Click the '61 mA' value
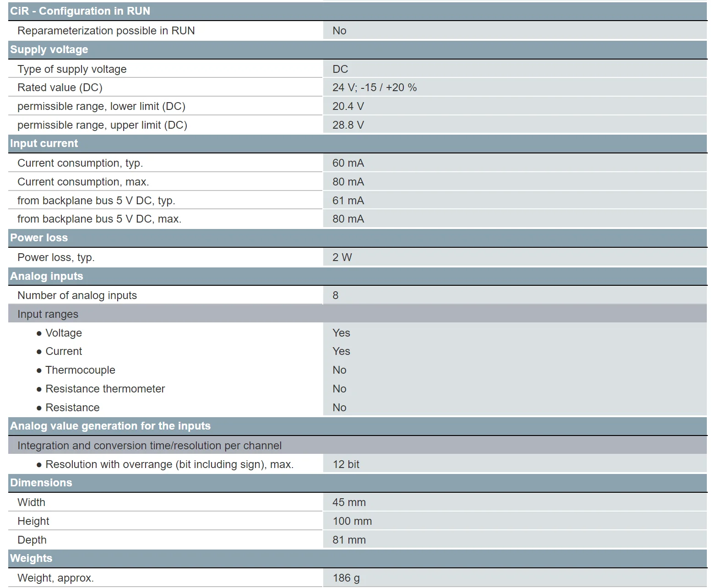Viewport: 716px width, 588px height. (x=348, y=201)
